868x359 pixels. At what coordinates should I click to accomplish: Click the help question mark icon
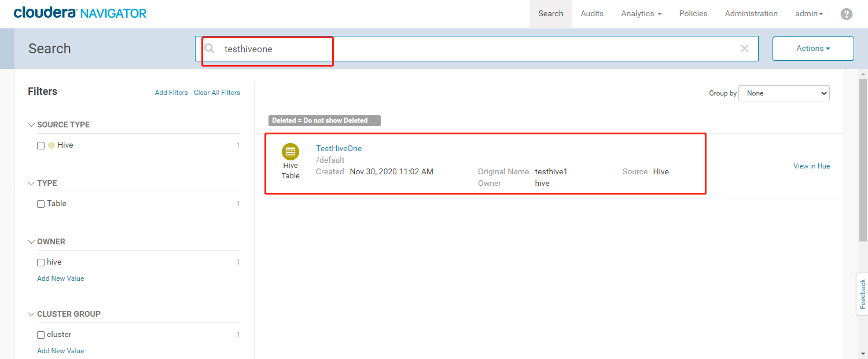click(x=847, y=14)
